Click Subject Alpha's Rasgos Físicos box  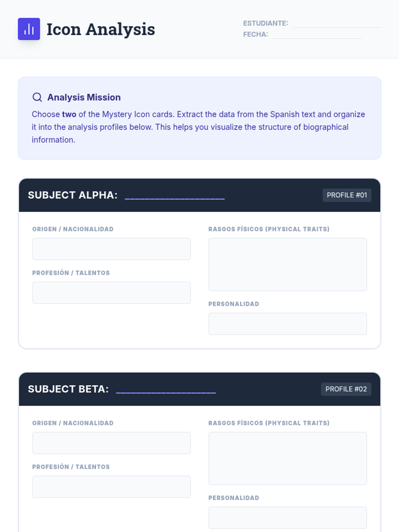point(288,264)
